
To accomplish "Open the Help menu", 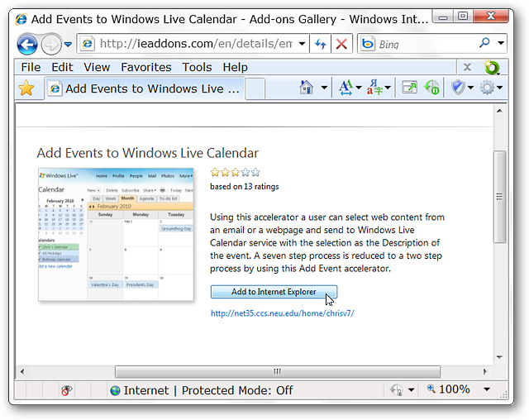I will pos(235,67).
